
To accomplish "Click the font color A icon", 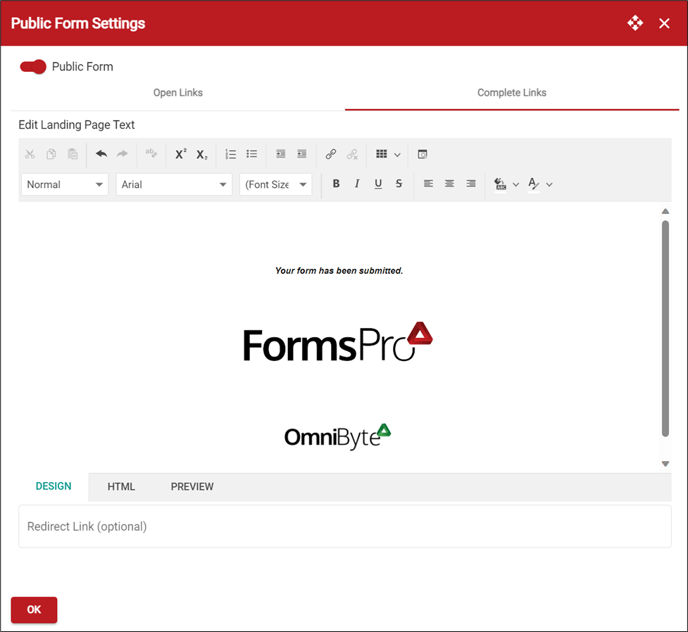I will pos(534,184).
